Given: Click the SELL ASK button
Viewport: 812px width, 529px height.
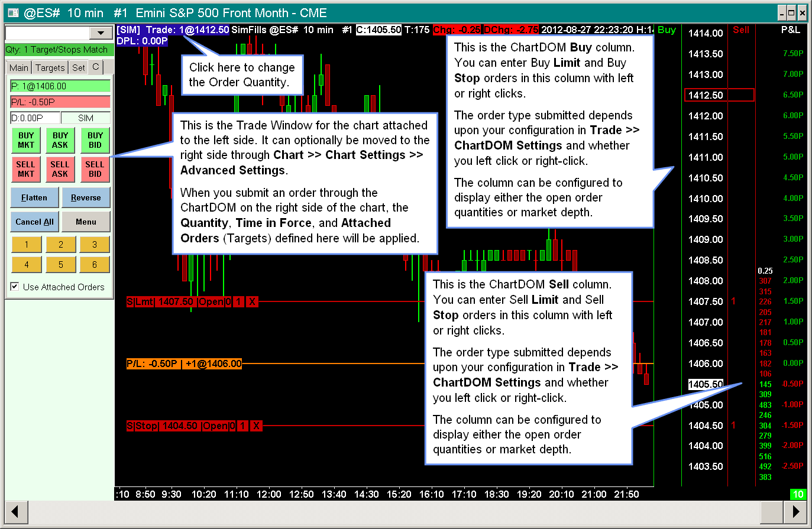Looking at the screenshot, I should coord(60,169).
